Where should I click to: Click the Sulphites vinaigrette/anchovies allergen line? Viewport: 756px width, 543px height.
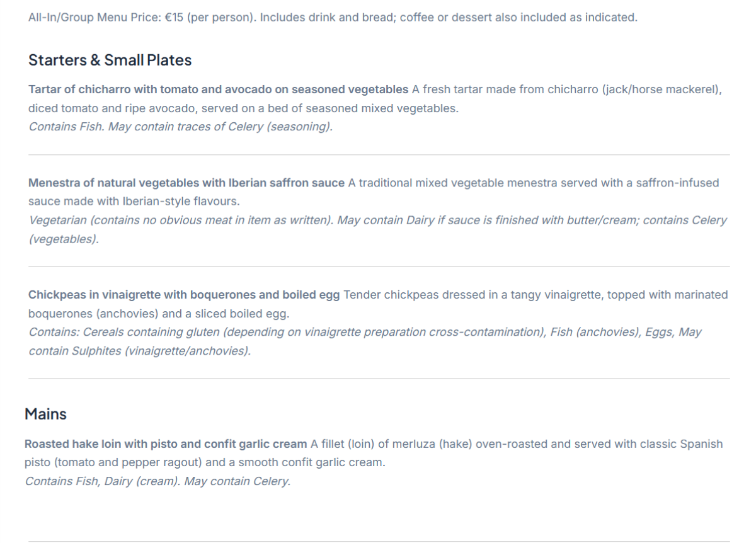point(139,351)
